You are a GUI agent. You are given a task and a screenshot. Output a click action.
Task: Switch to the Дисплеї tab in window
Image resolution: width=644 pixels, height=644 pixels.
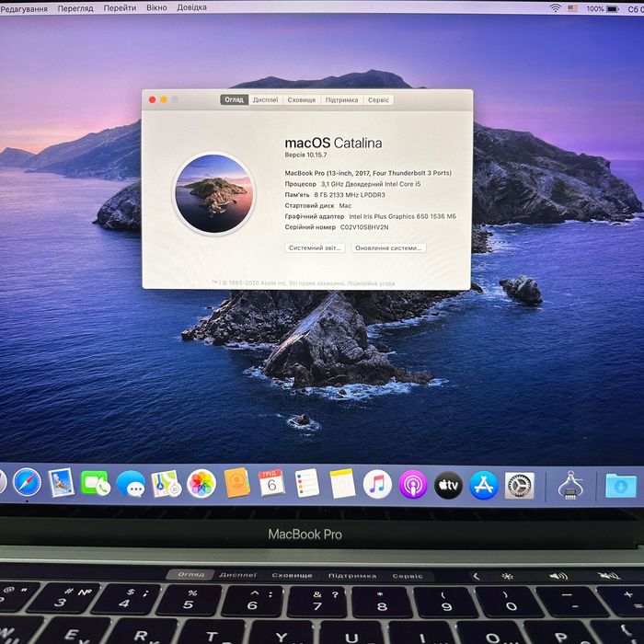[x=265, y=99]
